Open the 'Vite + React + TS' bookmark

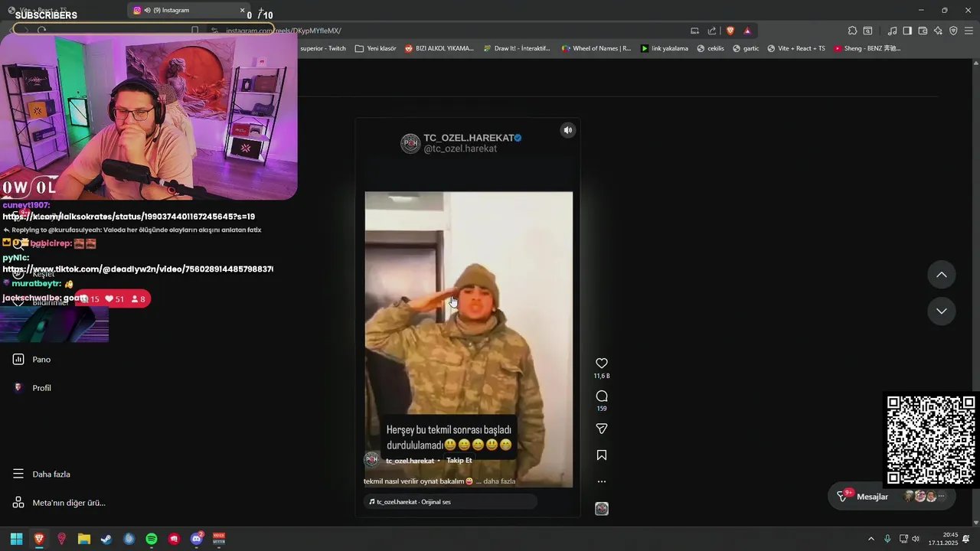795,48
